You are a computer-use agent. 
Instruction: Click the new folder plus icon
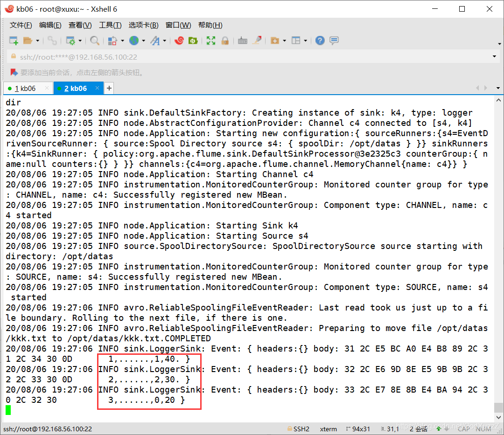(275, 41)
